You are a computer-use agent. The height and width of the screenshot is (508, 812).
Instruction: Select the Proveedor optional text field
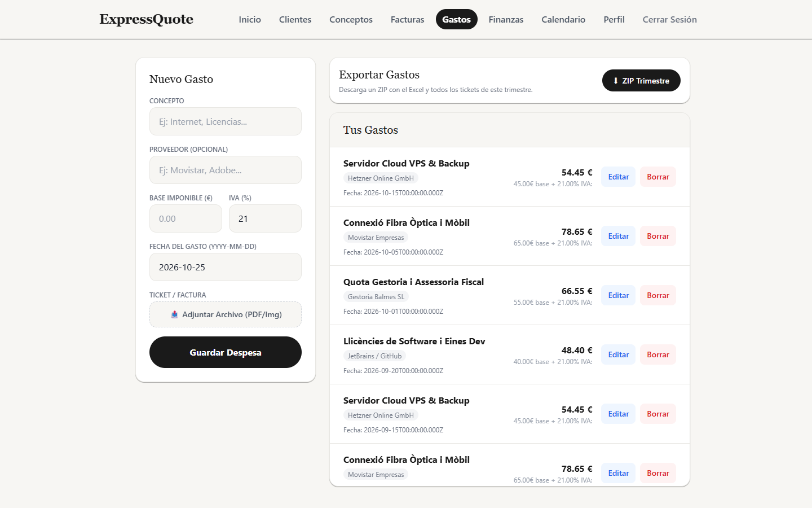(226, 170)
